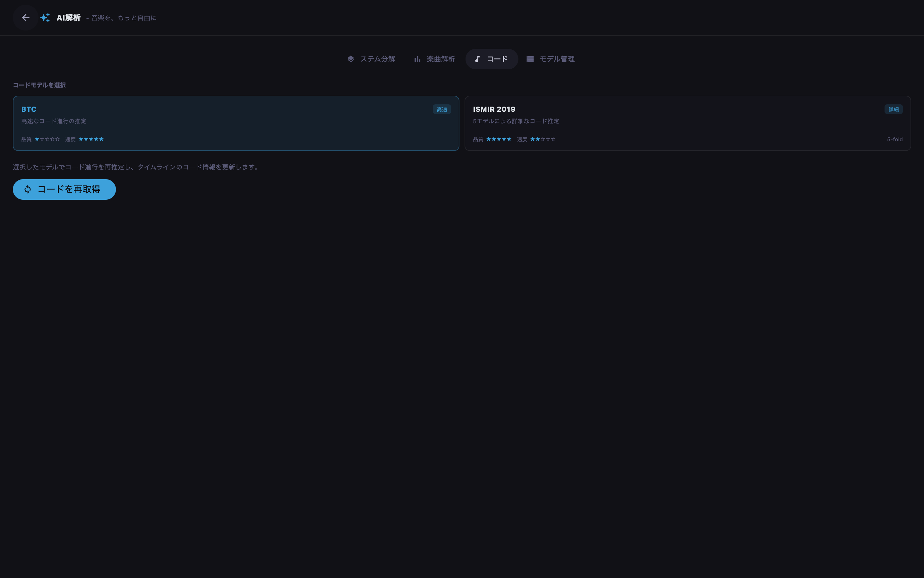Click the コードを再取得 button
Screen dimensions: 924x578
tap(64, 189)
